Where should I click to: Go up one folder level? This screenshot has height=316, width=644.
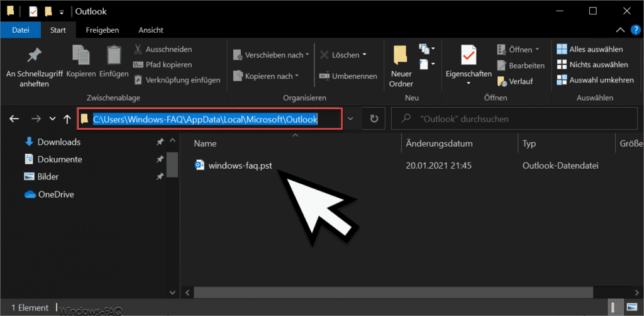[67, 119]
